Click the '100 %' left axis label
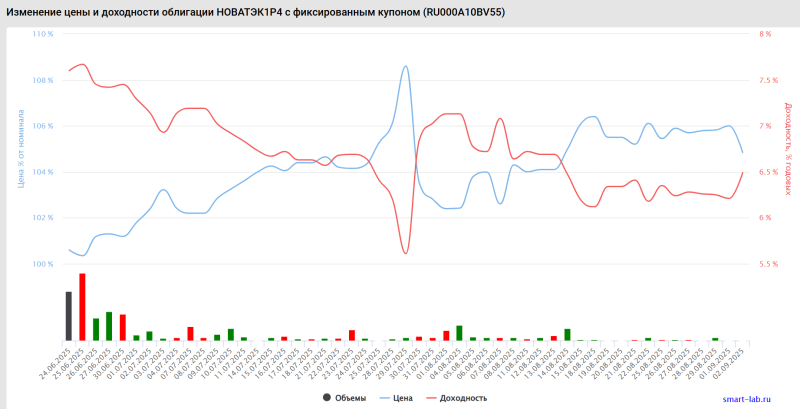Image resolution: width=800 pixels, height=409 pixels. coord(43,264)
